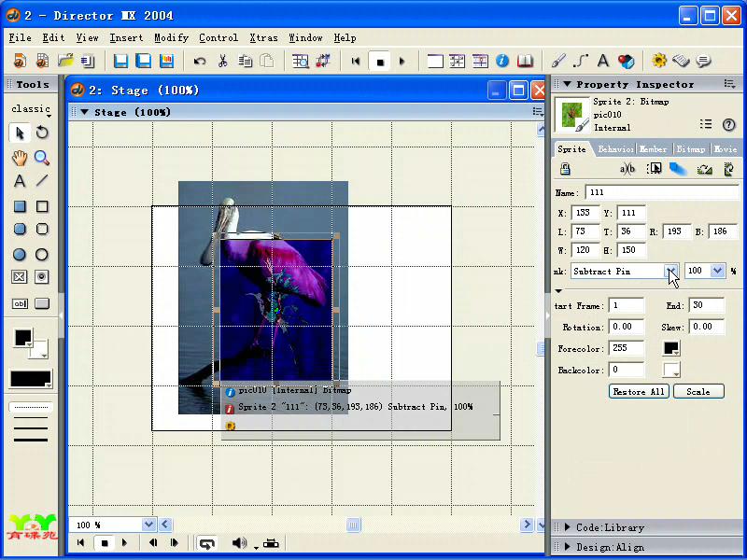This screenshot has width=747, height=560.
Task: Toggle Selected Frames Only below the Stage
Action: coord(271,543)
